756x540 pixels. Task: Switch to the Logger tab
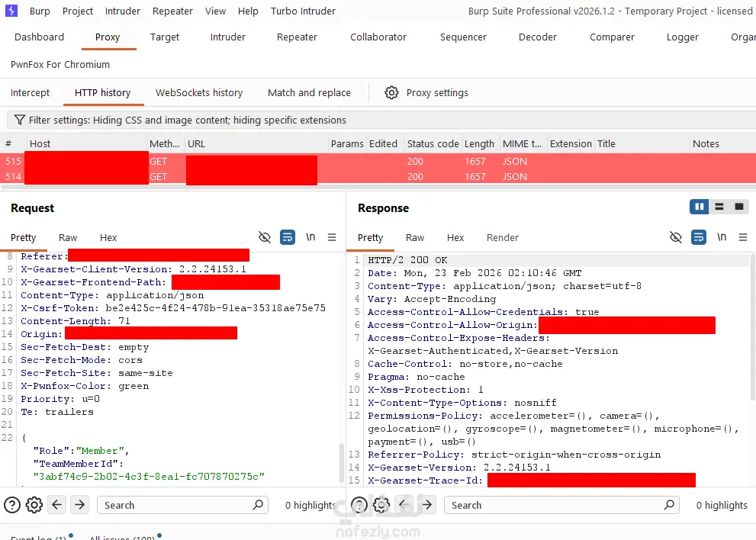tap(682, 37)
